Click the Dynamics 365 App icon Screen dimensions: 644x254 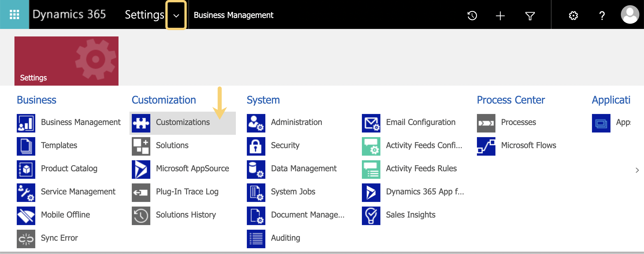click(x=371, y=193)
